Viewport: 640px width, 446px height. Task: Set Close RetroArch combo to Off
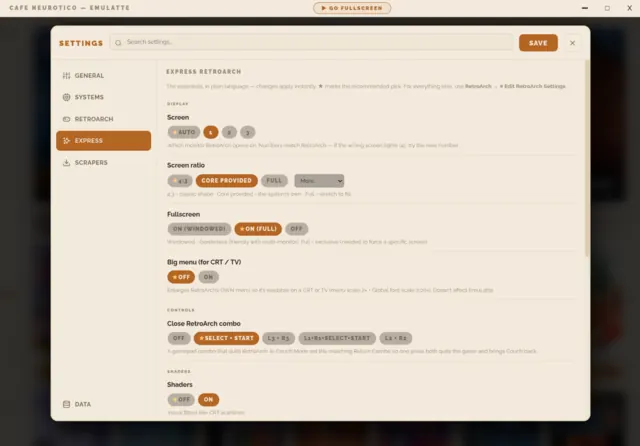point(179,338)
